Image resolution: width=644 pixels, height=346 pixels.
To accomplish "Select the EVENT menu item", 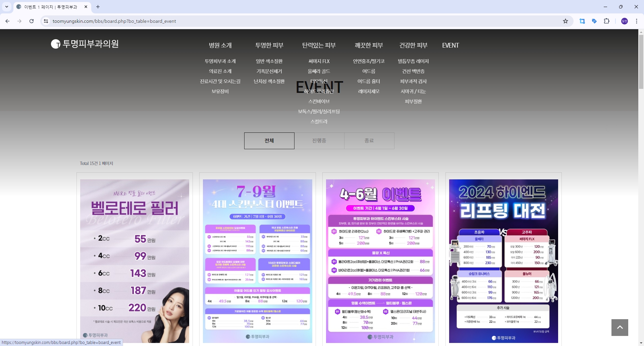I will [450, 45].
